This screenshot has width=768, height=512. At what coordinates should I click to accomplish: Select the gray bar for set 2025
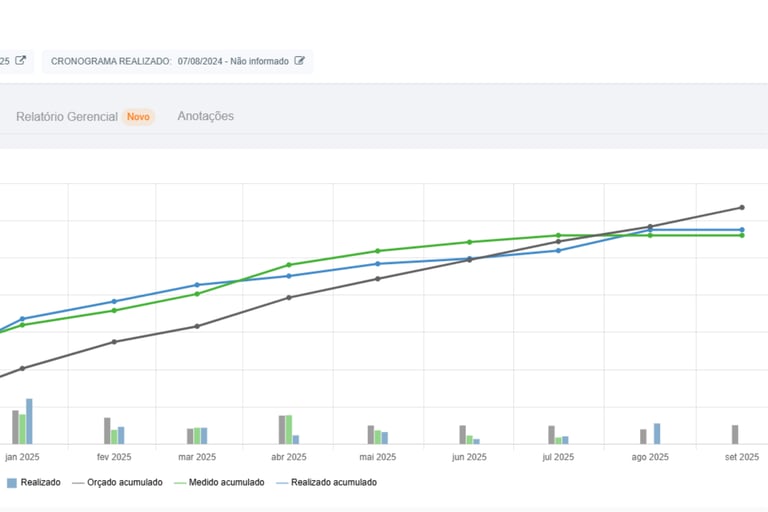click(735, 434)
